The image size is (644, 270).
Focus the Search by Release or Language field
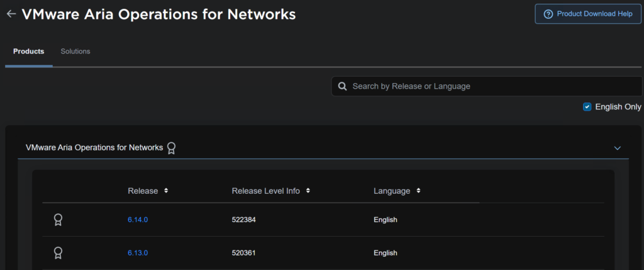(487, 86)
